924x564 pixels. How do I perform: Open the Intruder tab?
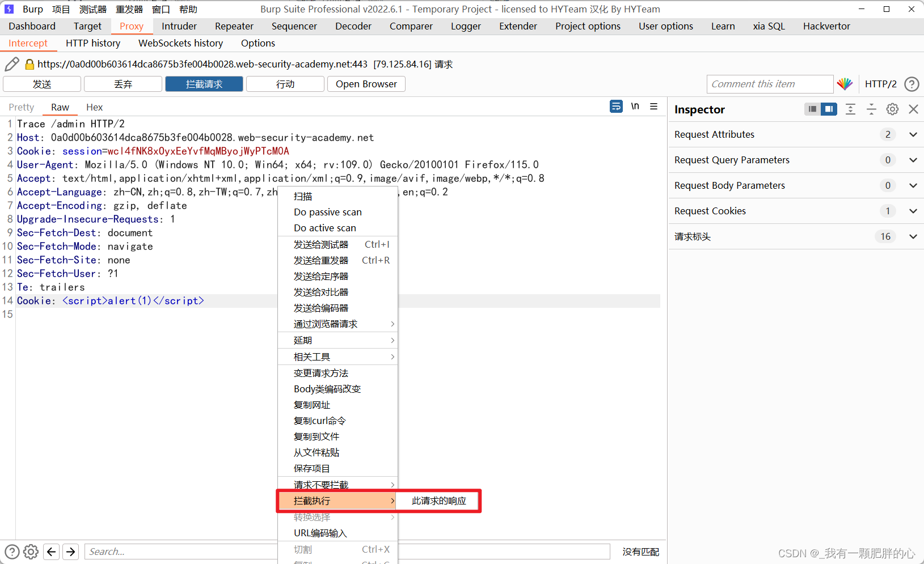[x=179, y=26]
